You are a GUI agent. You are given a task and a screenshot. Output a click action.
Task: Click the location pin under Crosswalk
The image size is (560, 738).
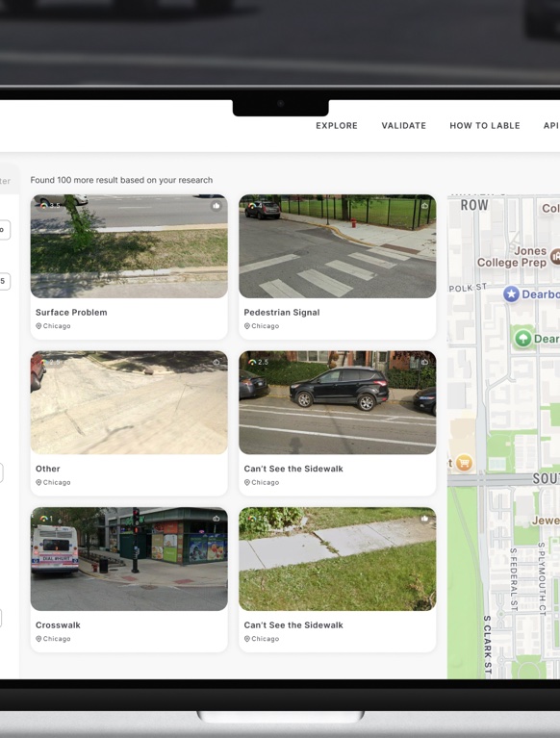[38, 639]
